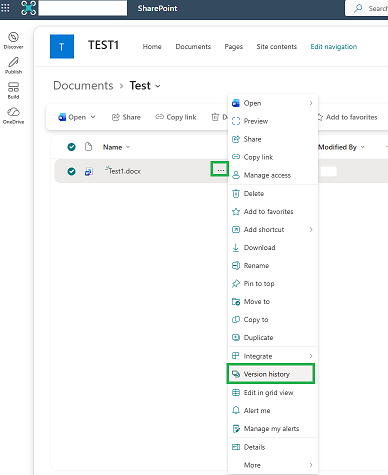Uncheck the Test1.docx row checkbox
Viewport: 388px width, 475px height.
pyautogui.click(x=71, y=171)
